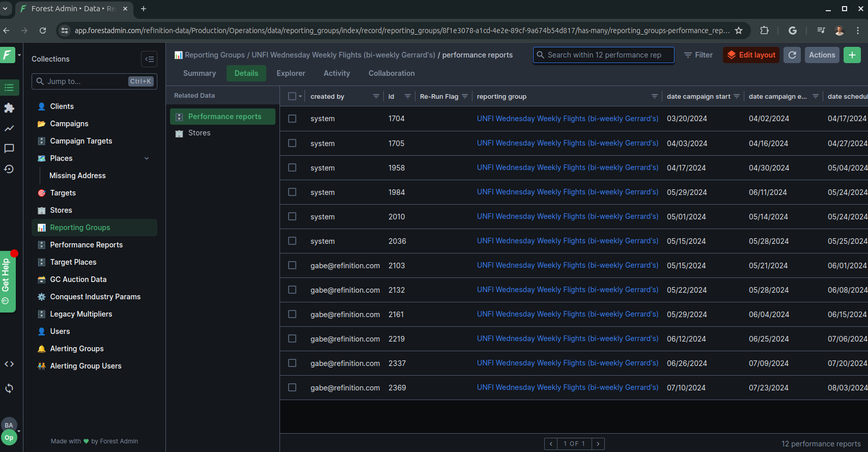Screen dimensions: 868x452
Task: Switch to the Explorer tab
Action: coord(291,73)
